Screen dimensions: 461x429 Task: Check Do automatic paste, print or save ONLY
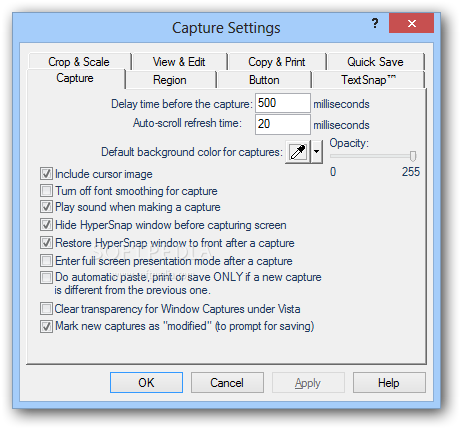(46, 277)
